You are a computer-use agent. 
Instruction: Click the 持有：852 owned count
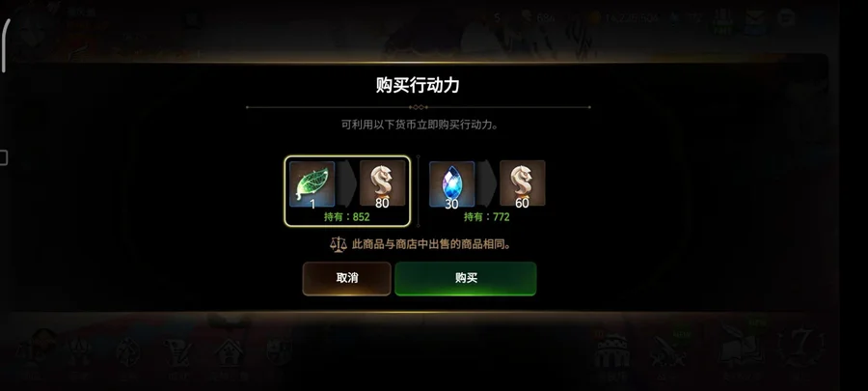coord(346,217)
